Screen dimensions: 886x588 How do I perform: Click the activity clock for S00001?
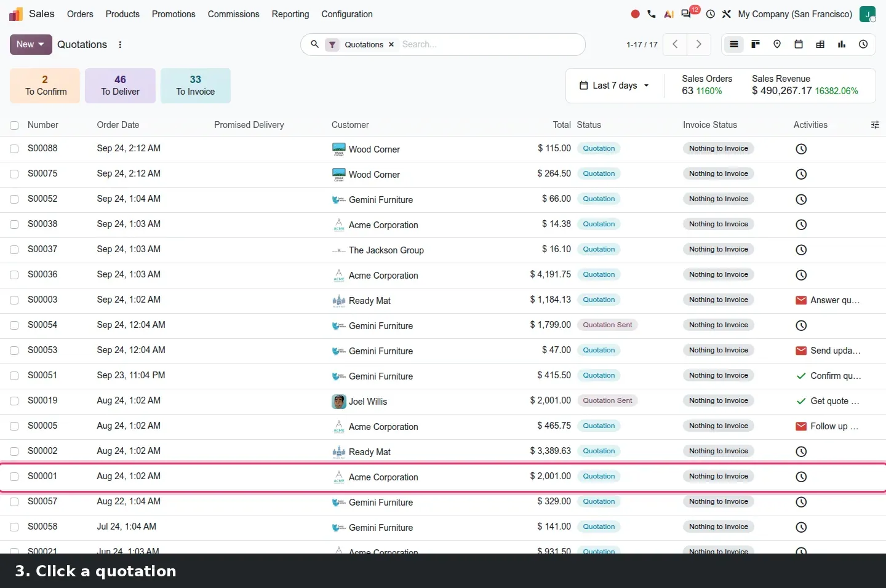(x=801, y=477)
